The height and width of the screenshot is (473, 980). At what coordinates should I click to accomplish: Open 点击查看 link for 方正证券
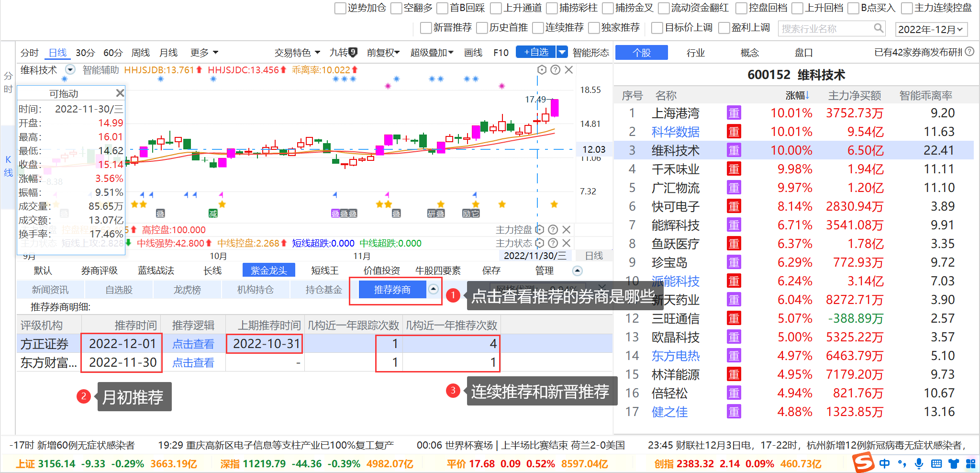pos(193,344)
